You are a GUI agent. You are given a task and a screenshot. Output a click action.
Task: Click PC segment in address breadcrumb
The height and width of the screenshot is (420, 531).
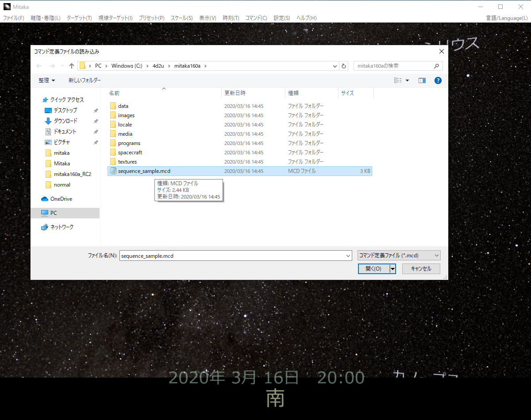(x=98, y=66)
